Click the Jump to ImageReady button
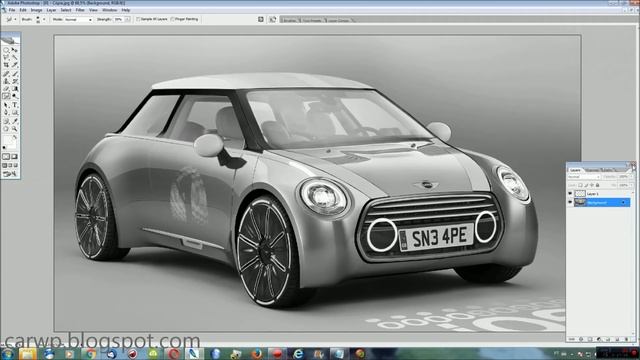 11,174
